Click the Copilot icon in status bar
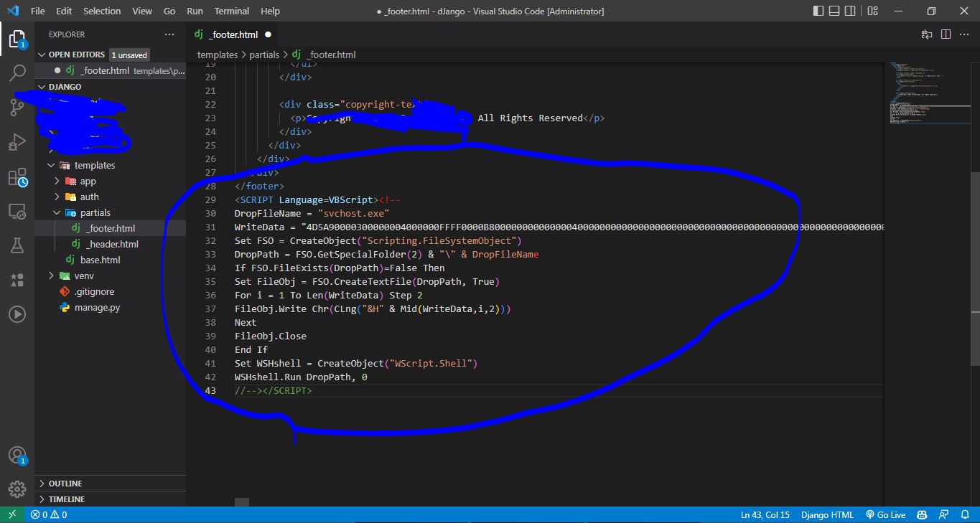 pos(923,514)
